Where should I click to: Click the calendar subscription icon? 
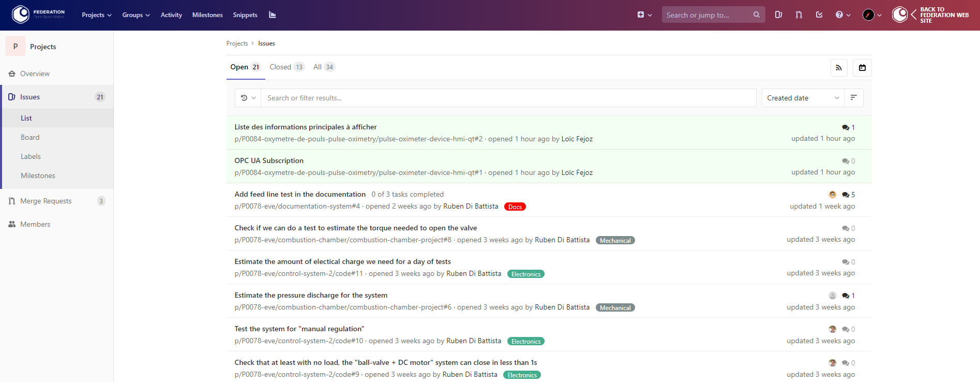coord(862,68)
